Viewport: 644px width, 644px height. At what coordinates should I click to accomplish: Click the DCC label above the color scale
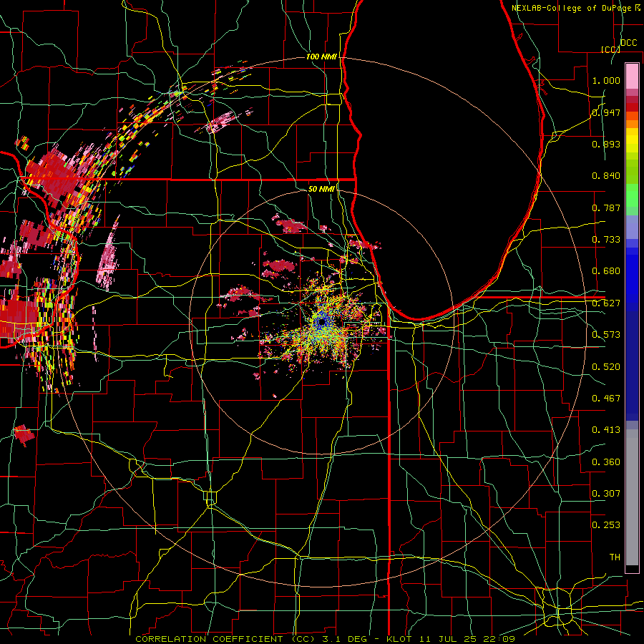pyautogui.click(x=629, y=43)
